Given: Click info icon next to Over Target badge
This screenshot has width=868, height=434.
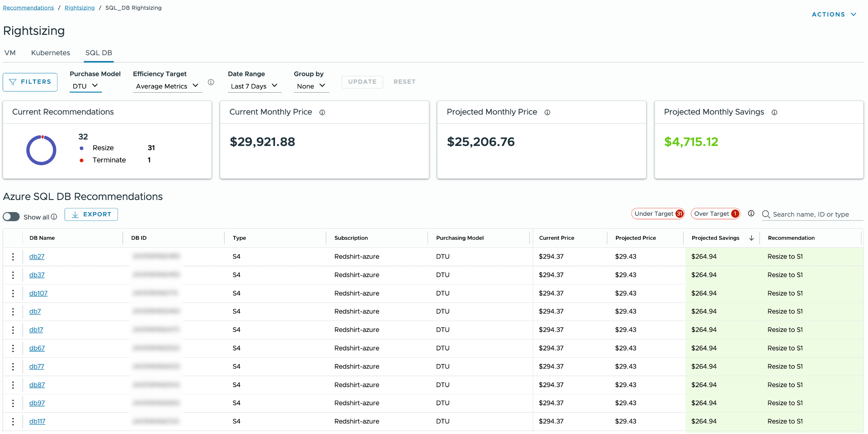Looking at the screenshot, I should [751, 214].
